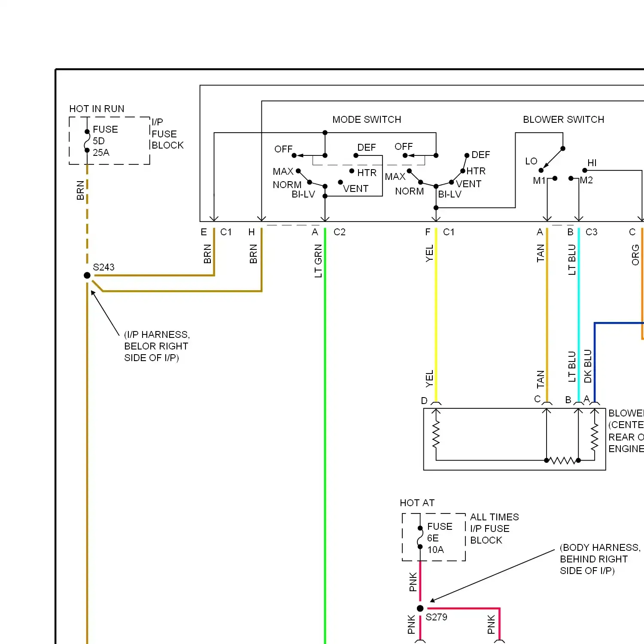644x644 pixels.
Task: Select the "BELOR RIGHT" note line
Action: [x=156, y=346]
